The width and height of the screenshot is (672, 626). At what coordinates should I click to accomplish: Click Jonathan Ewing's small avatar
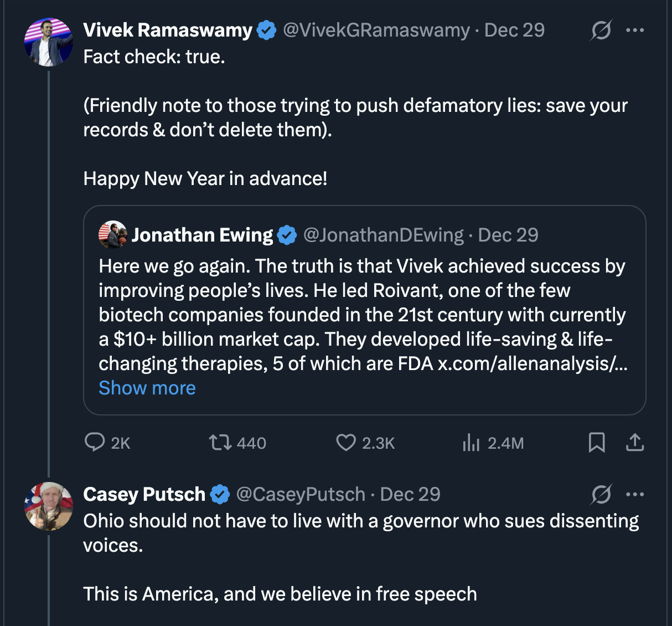click(x=112, y=235)
